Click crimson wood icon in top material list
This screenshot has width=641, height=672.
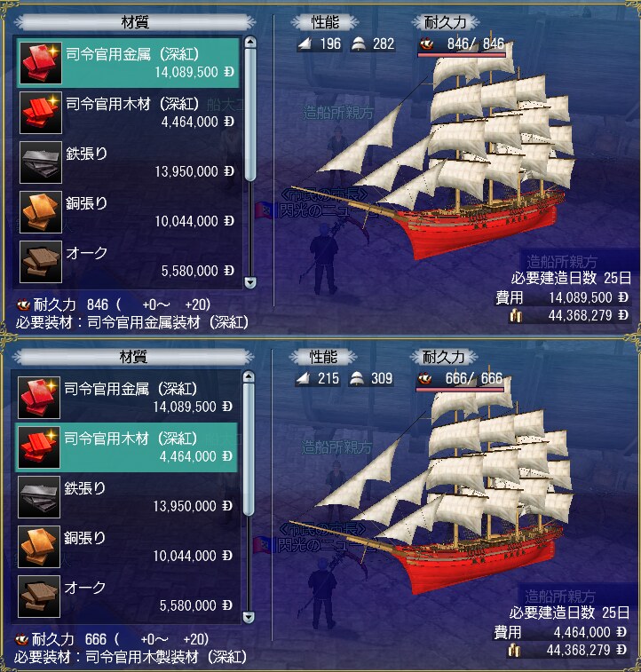[41, 112]
